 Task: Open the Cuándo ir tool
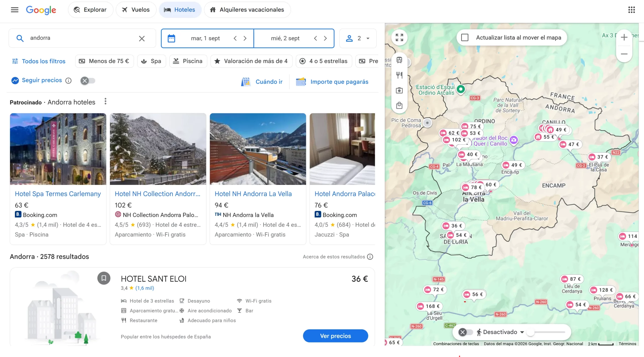point(262,82)
